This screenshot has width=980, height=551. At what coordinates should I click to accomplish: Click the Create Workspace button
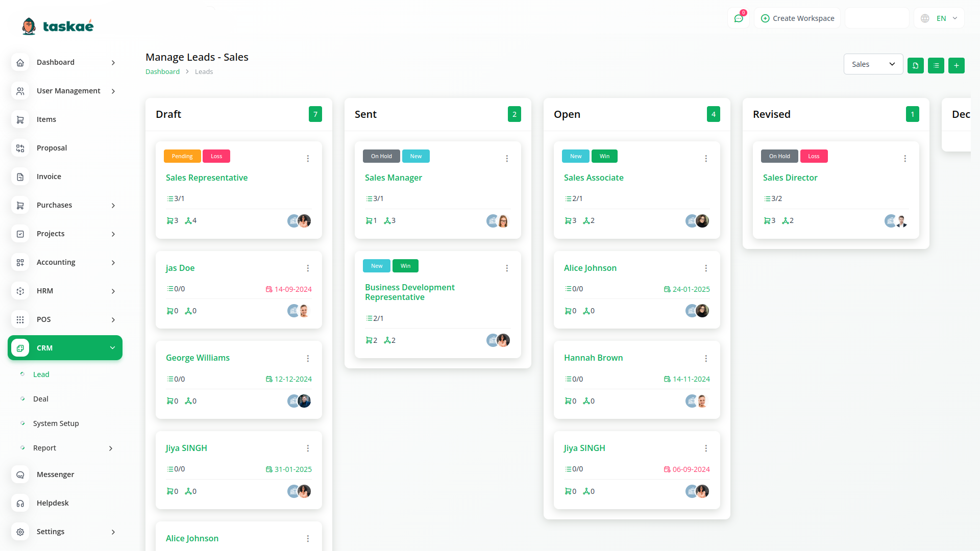pos(797,18)
